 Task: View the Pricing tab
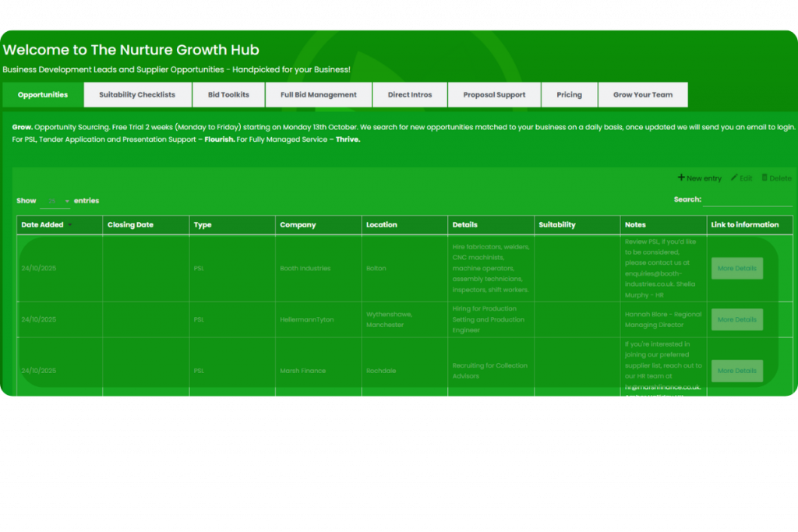(569, 95)
